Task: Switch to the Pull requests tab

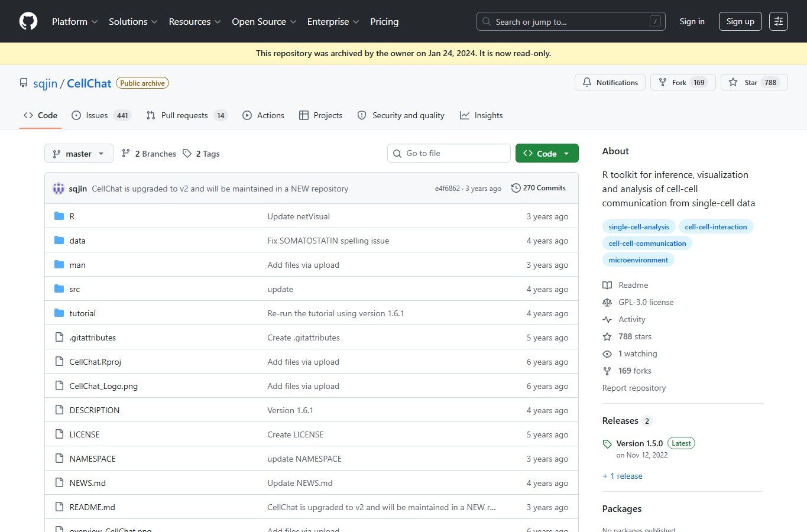Action: pos(187,115)
